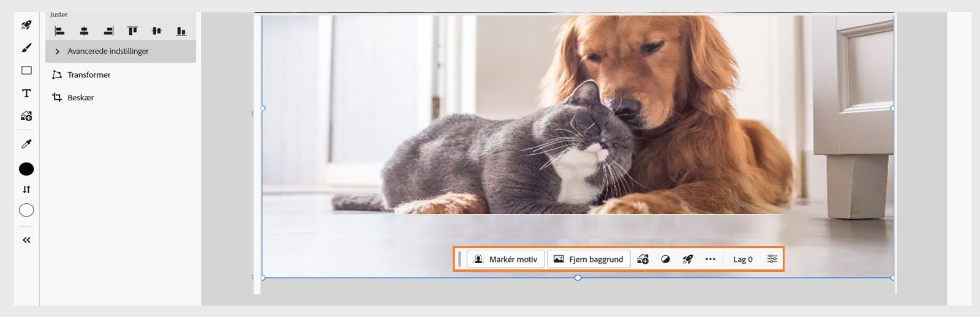This screenshot has width=980, height=317.
Task: Swap foreground and background colors
Action: (26, 189)
